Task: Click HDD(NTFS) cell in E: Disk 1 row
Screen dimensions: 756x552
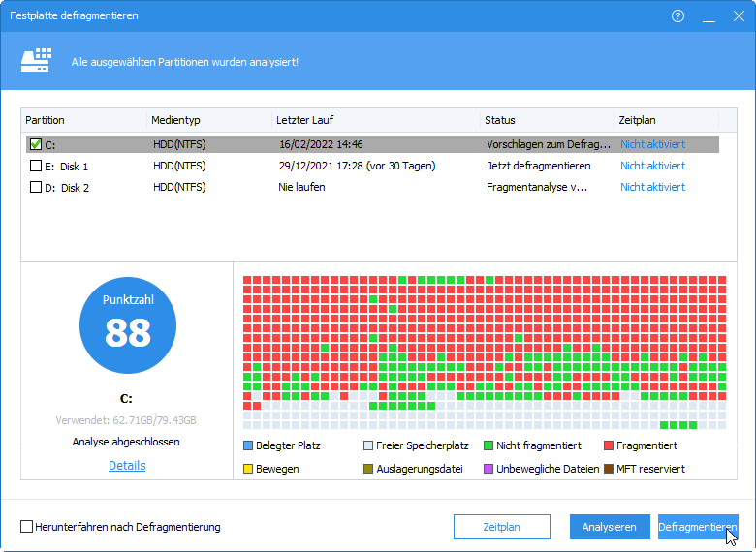Action: [179, 166]
